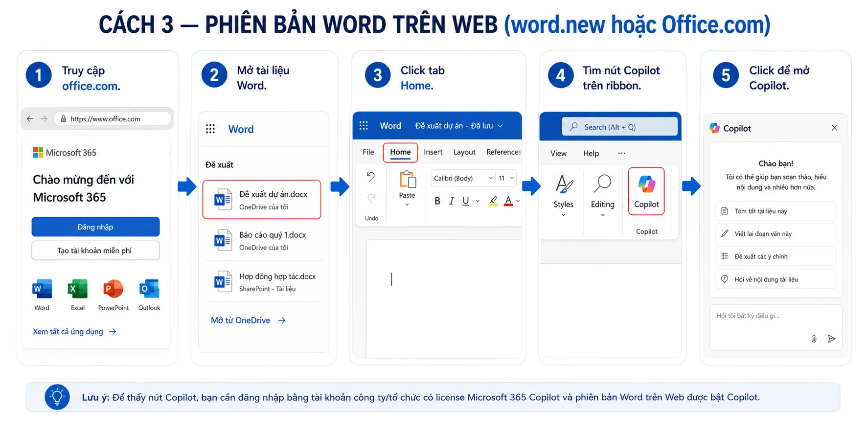The height and width of the screenshot is (434, 868).
Task: Open the Styles gallery icon
Action: (x=564, y=184)
